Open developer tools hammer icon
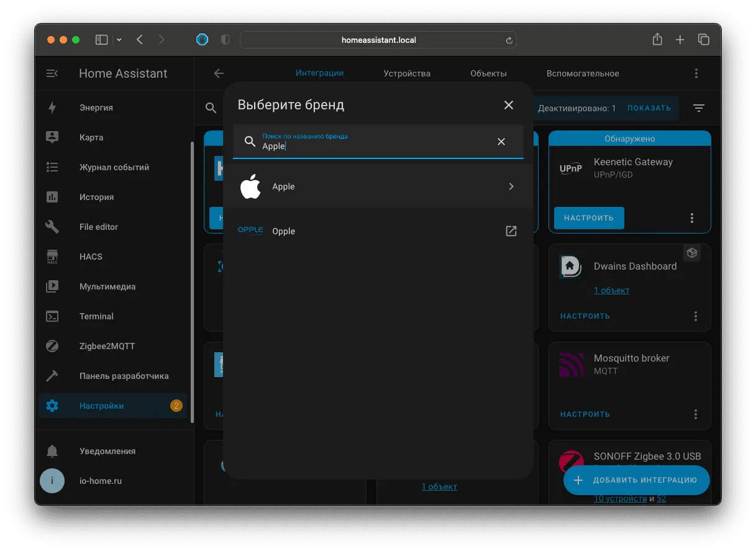Screen dimensions: 756x551 pyautogui.click(x=52, y=376)
